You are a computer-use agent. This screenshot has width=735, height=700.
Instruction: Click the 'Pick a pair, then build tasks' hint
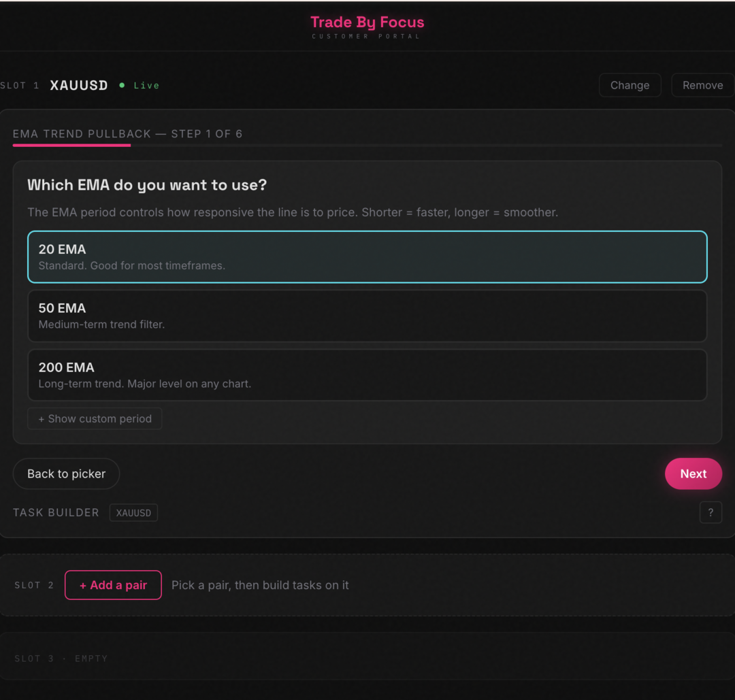pyautogui.click(x=260, y=585)
